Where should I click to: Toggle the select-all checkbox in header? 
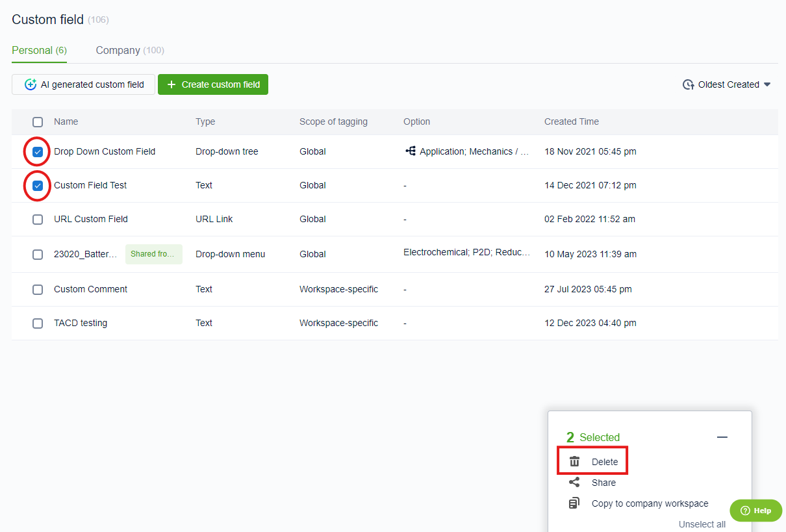click(x=38, y=121)
